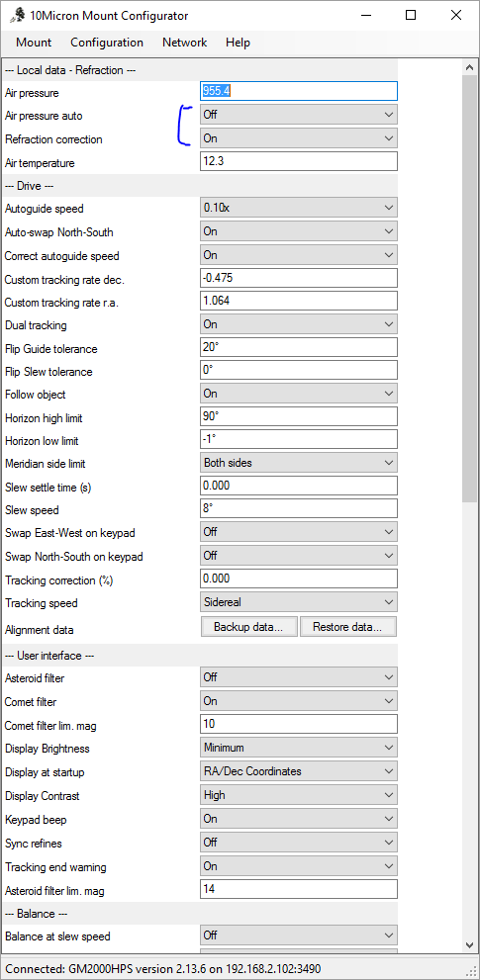The image size is (480, 980).
Task: Expand the Refraction correction dropdown
Action: [x=299, y=138]
